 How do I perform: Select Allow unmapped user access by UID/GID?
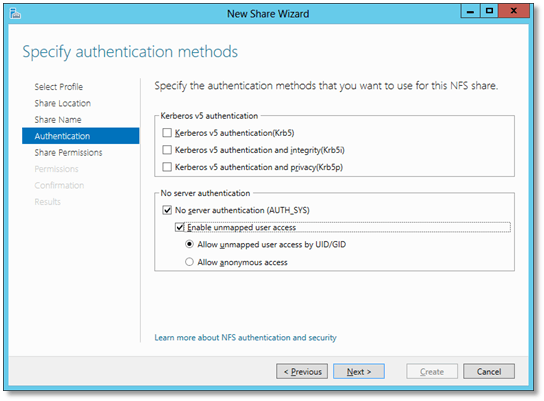(189, 244)
